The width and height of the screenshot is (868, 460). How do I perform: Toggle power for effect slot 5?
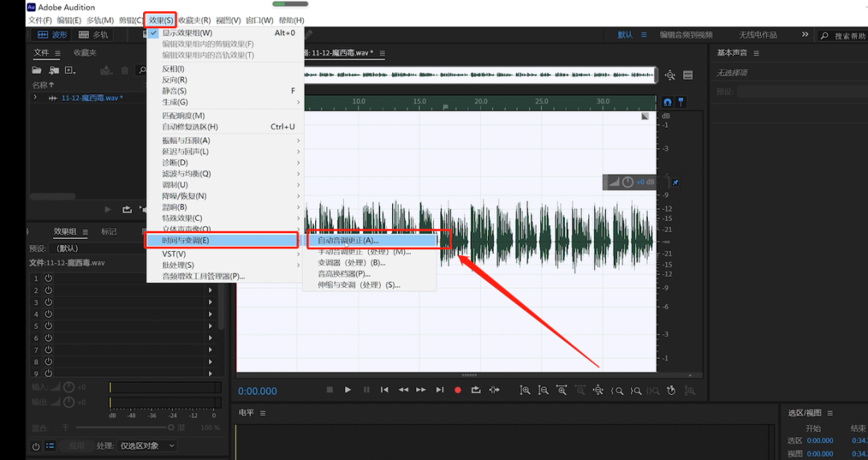[49, 326]
